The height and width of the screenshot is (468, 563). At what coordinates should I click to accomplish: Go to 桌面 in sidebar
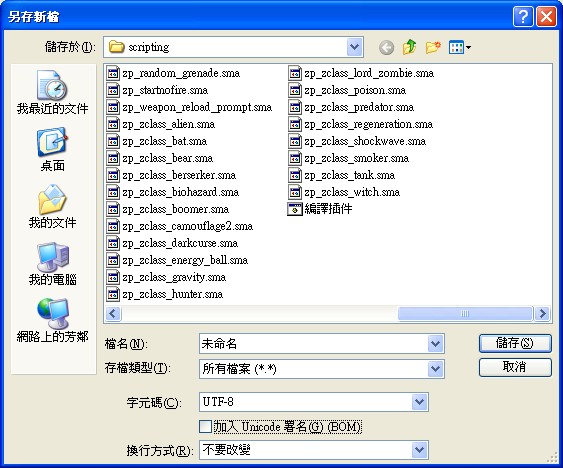click(52, 149)
